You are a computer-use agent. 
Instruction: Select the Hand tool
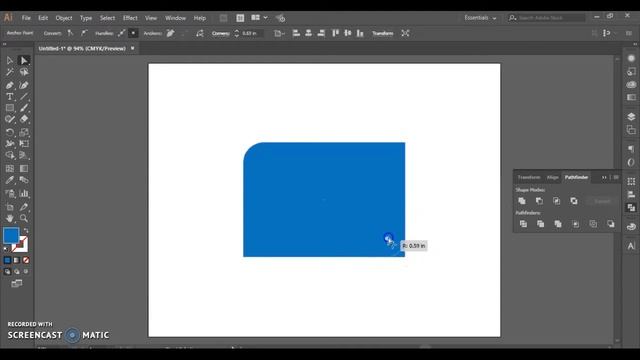(10, 218)
